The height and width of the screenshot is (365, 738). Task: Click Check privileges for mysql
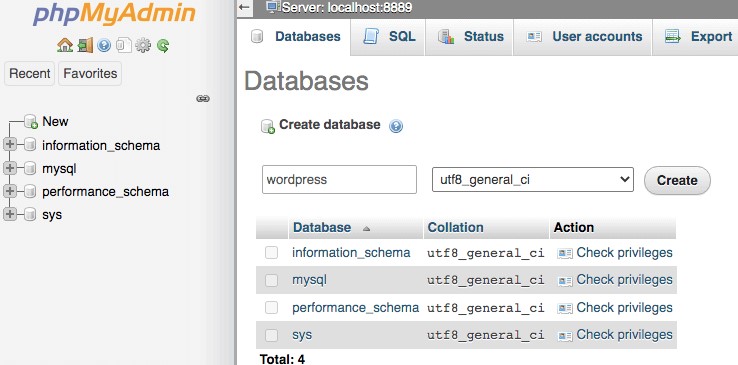pyautogui.click(x=624, y=280)
